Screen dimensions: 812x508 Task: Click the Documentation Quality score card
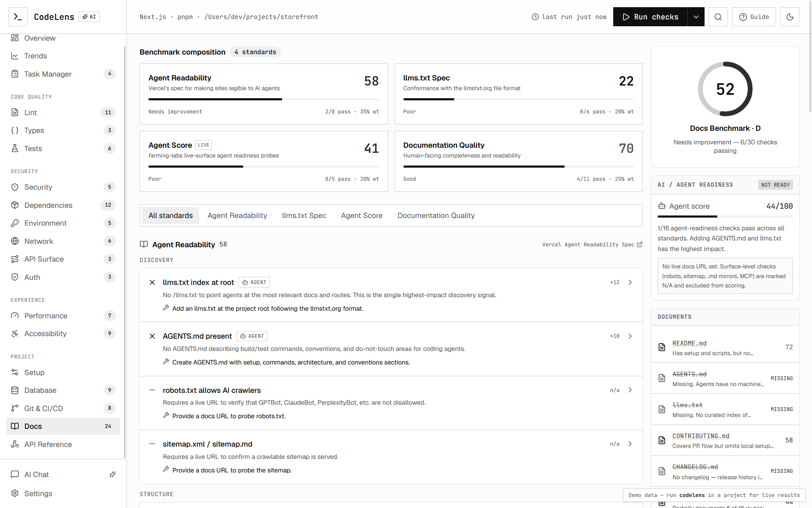click(518, 161)
